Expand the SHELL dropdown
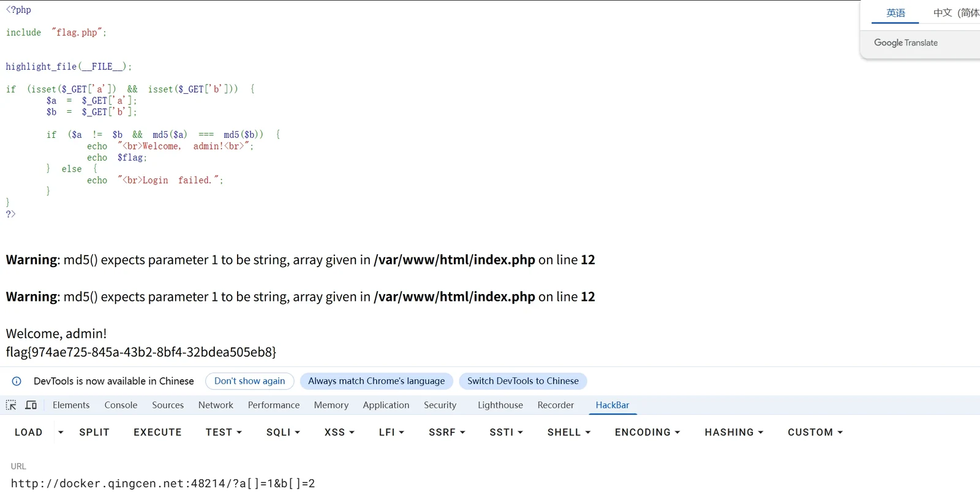 tap(569, 433)
